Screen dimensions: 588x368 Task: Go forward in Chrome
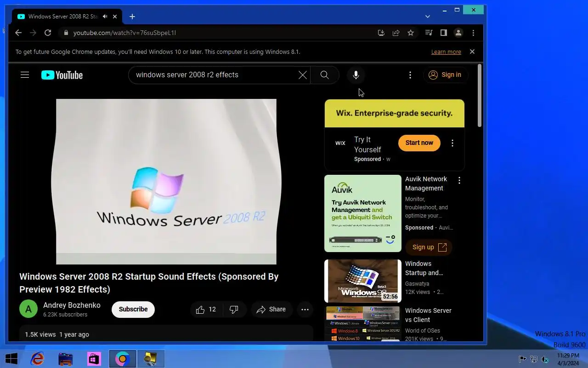pos(33,33)
